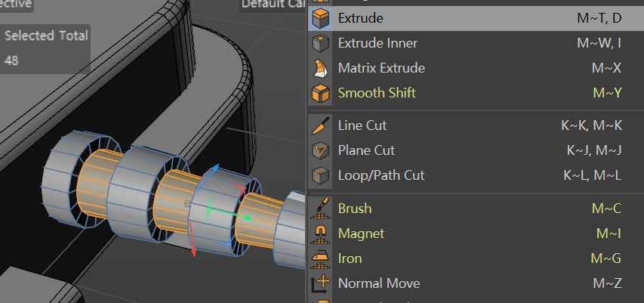Click the blue axis arrow handle
644x303 pixels.
point(214,169)
